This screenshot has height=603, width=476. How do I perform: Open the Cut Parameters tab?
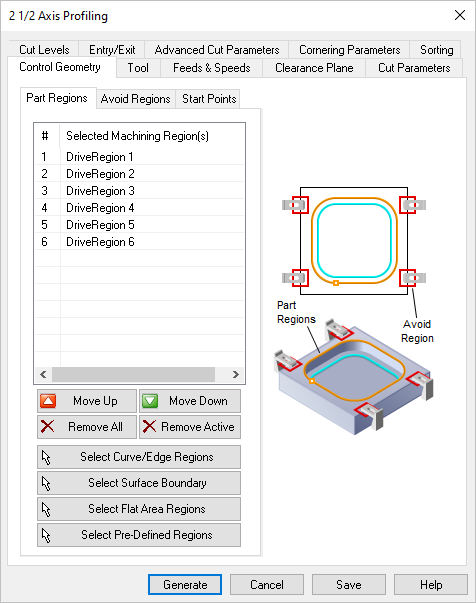coord(414,68)
